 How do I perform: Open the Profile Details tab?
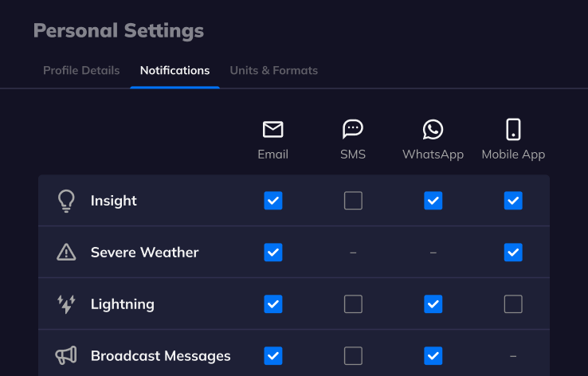click(x=81, y=70)
